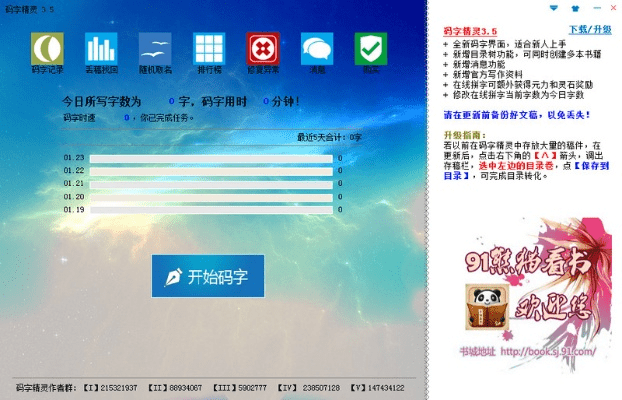This screenshot has width=622, height=400.
Task: Click the 码字精灵 3.5 window title
Action: [x=29, y=9]
